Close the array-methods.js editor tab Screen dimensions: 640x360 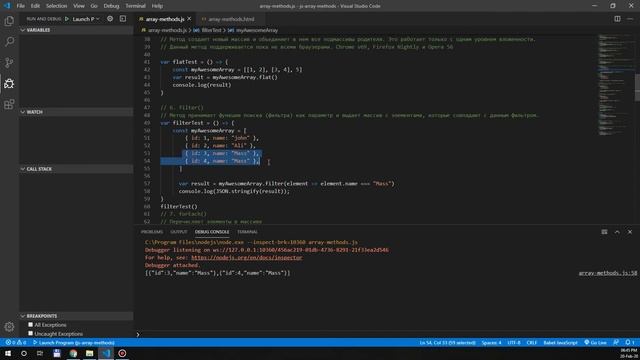coord(189,19)
